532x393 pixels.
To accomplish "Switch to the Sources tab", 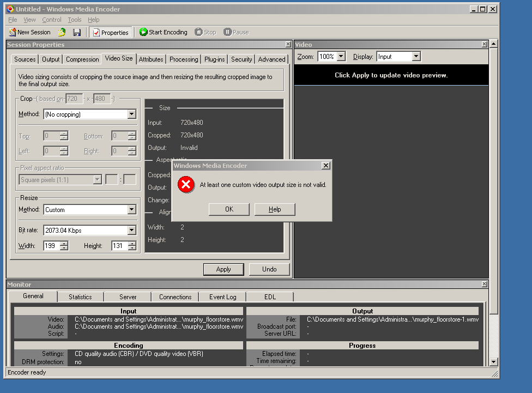I will click(25, 59).
